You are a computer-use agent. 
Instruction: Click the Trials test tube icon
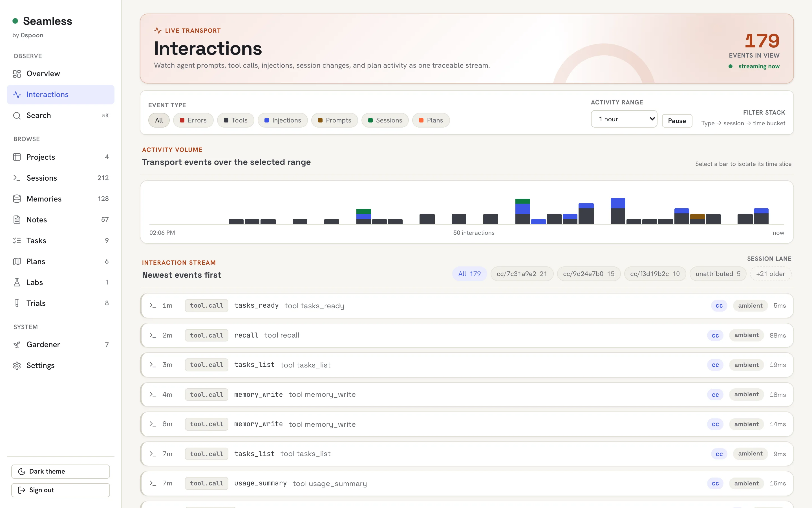coord(17,303)
